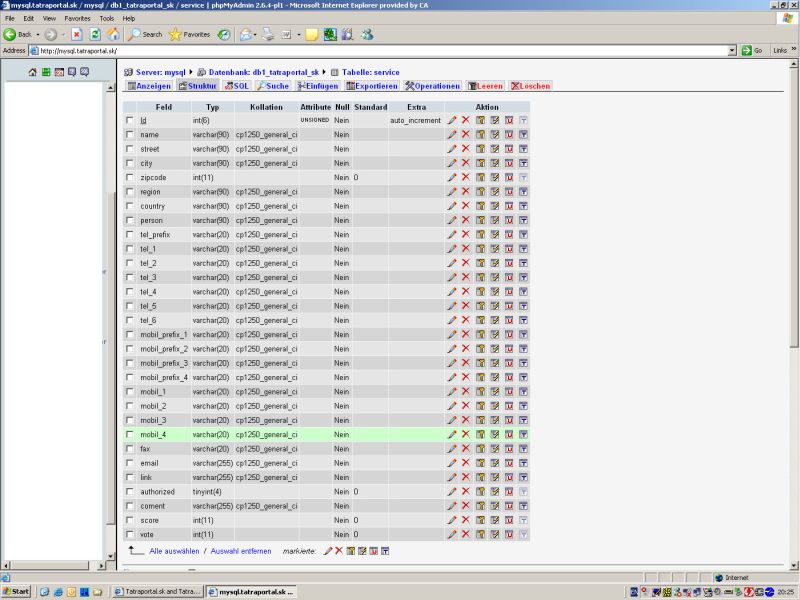Click the Auswahl entfernen link
Image resolution: width=800 pixels, height=600 pixels.
(241, 551)
